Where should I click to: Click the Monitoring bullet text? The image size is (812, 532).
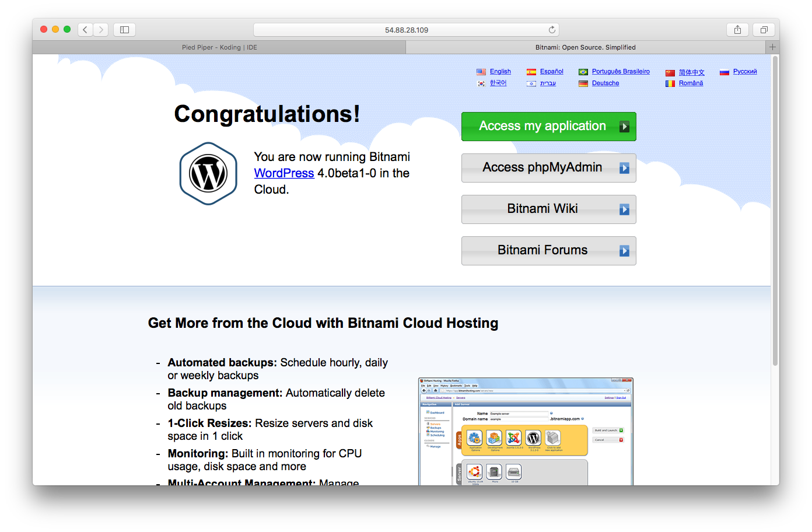265,460
